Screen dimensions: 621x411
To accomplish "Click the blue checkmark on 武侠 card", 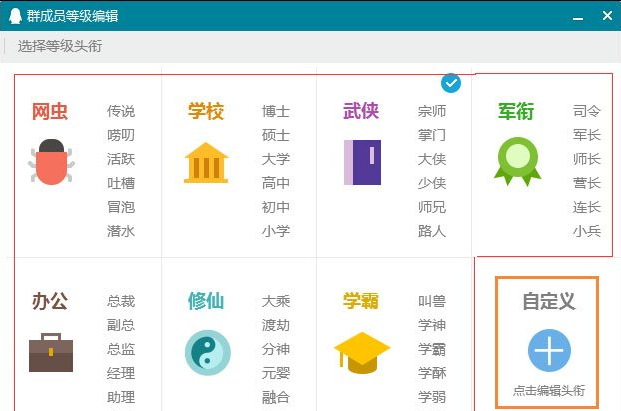I will (x=451, y=83).
